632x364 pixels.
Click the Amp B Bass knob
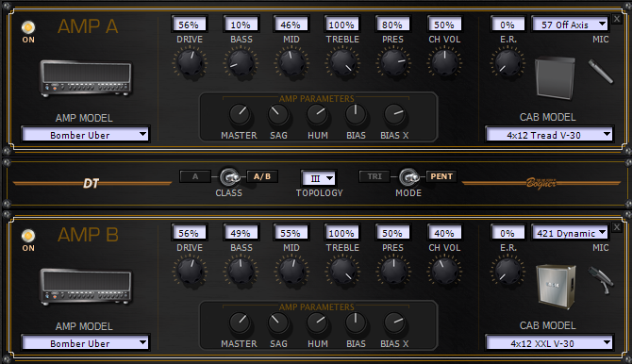click(x=241, y=271)
